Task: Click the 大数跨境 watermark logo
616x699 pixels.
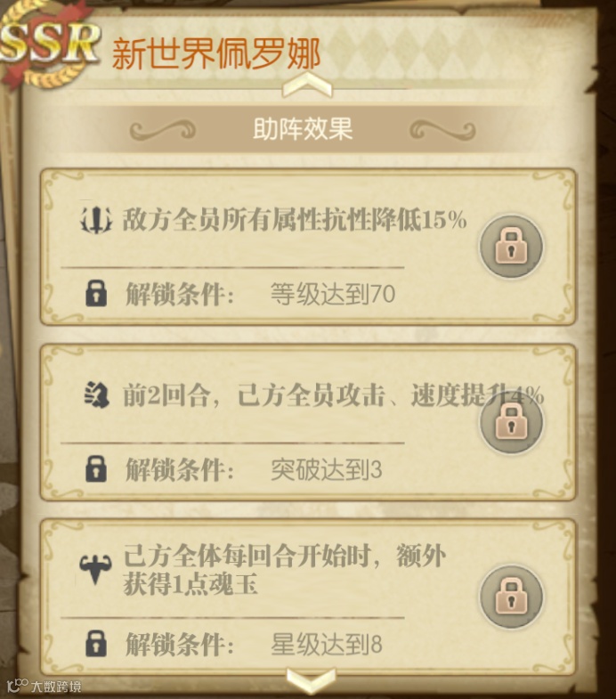Action: 45,685
